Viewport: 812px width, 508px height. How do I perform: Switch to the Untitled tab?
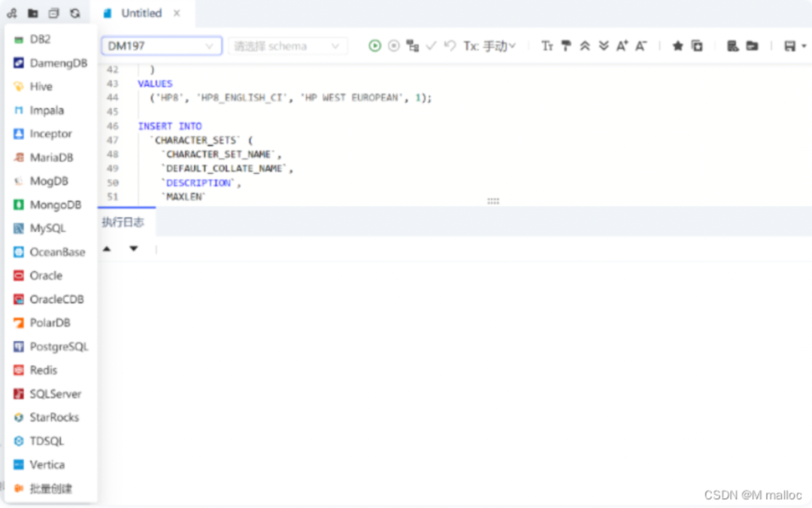click(141, 13)
